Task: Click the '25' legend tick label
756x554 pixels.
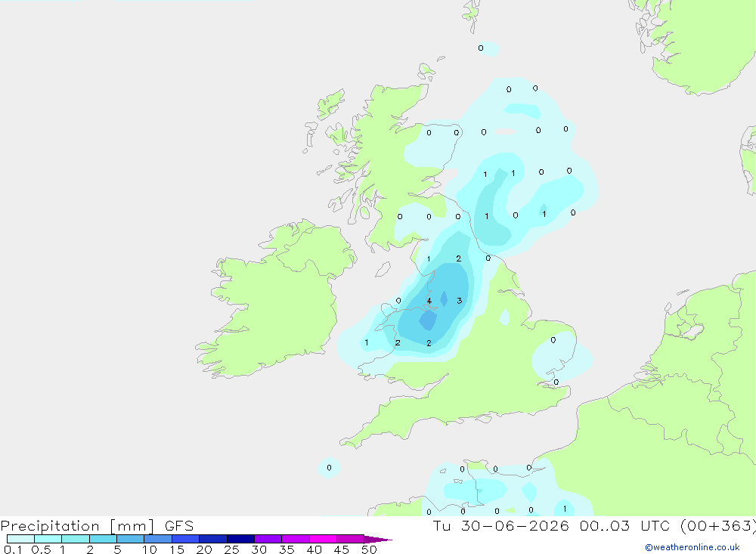Action: [x=231, y=549]
